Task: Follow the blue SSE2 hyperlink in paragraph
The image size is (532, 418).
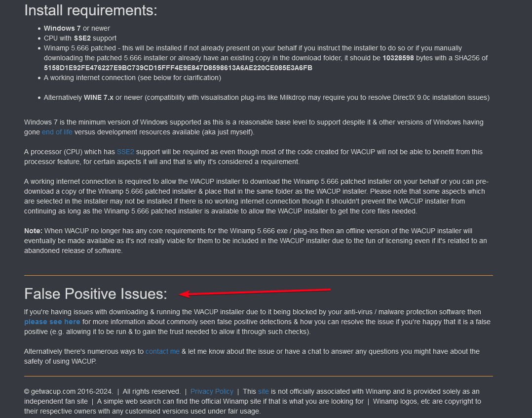Action: click(125, 152)
